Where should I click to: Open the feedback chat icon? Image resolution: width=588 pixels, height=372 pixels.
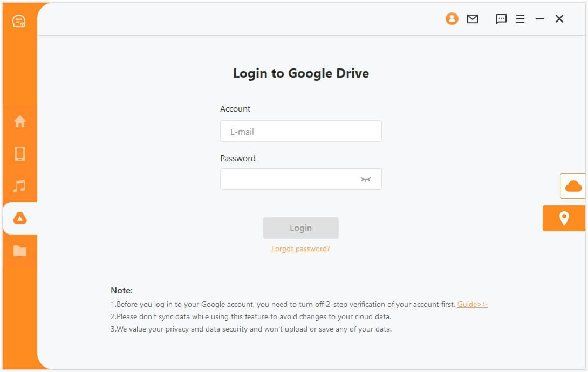click(x=501, y=19)
